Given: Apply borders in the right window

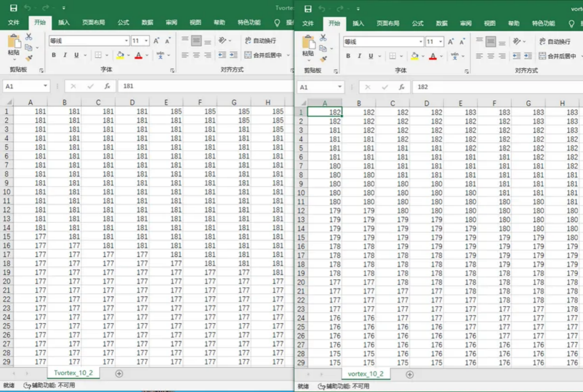Looking at the screenshot, I should [x=392, y=56].
